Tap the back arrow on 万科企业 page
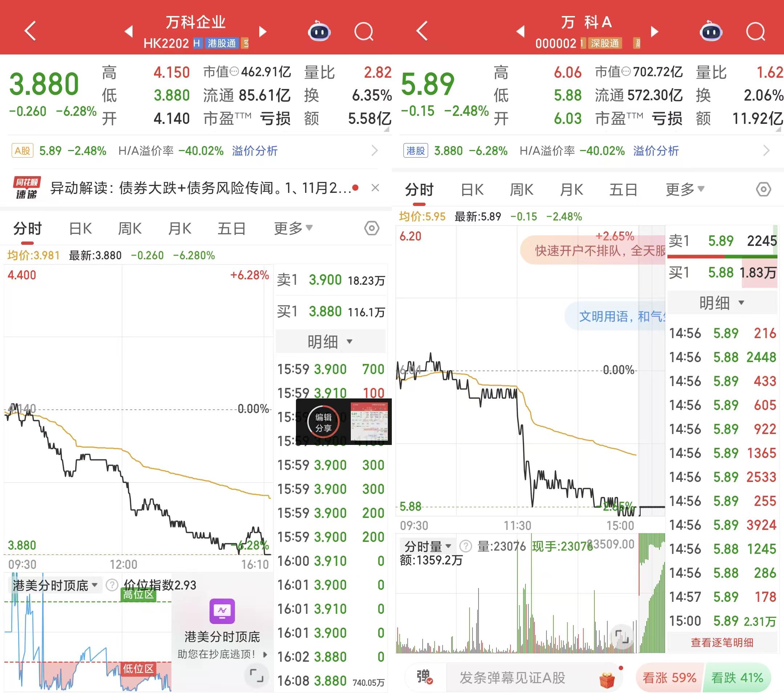784x693 pixels. (x=30, y=31)
